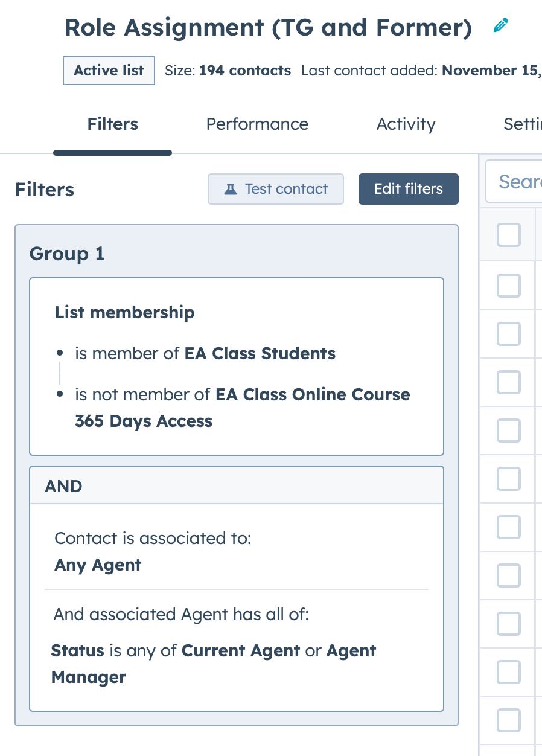The image size is (542, 756).
Task: Select the third contact row checkbox
Action: tap(508, 382)
